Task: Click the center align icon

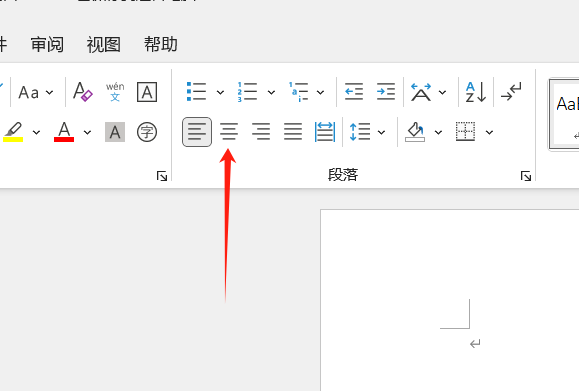Action: [x=229, y=132]
